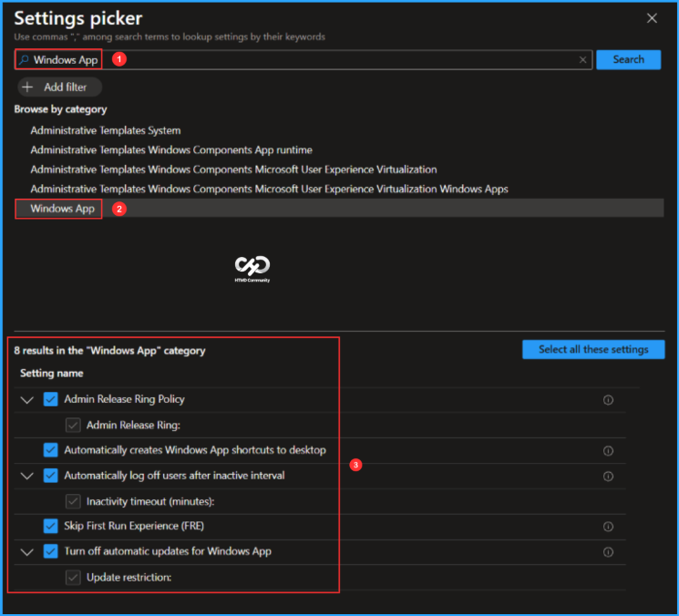This screenshot has width=679, height=616.
Task: Click the search magnifier icon
Action: click(25, 60)
